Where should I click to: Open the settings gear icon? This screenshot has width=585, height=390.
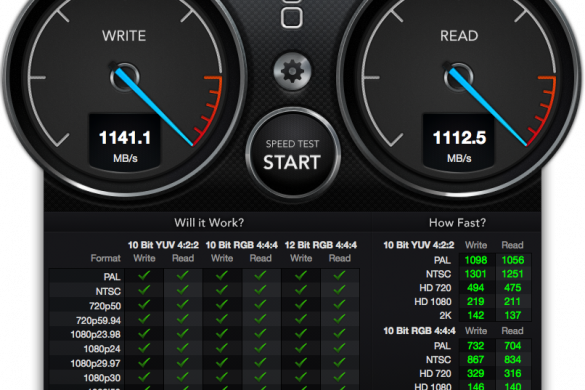(292, 71)
